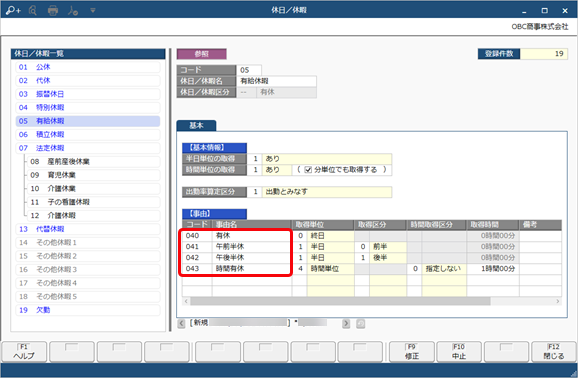Click the 休日/休暇名 field 有給休暇
Screen dimensions: 578x378
click(x=276, y=81)
